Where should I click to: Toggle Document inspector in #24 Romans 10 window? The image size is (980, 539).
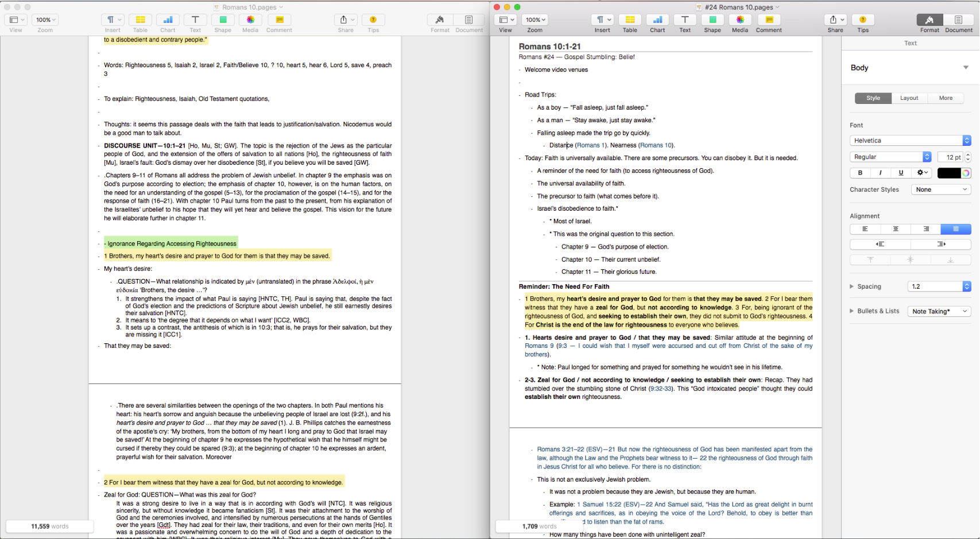click(x=958, y=20)
